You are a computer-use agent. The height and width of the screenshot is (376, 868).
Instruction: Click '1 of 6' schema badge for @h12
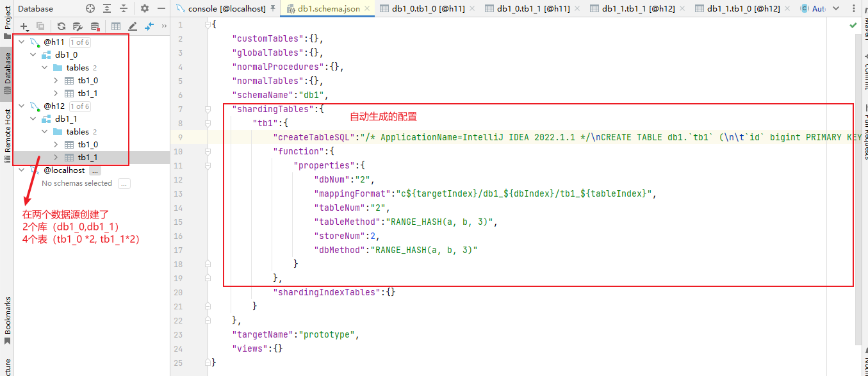[79, 106]
